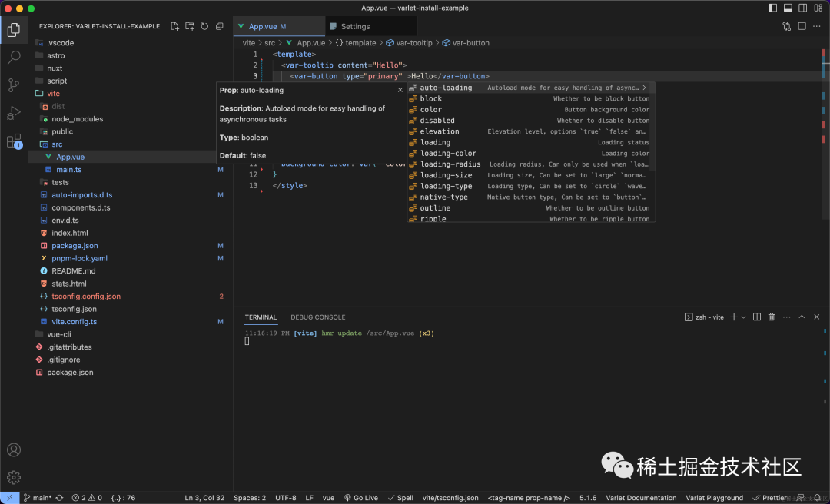The height and width of the screenshot is (504, 830).
Task: Open Varlet Documentation from status bar
Action: click(x=641, y=498)
